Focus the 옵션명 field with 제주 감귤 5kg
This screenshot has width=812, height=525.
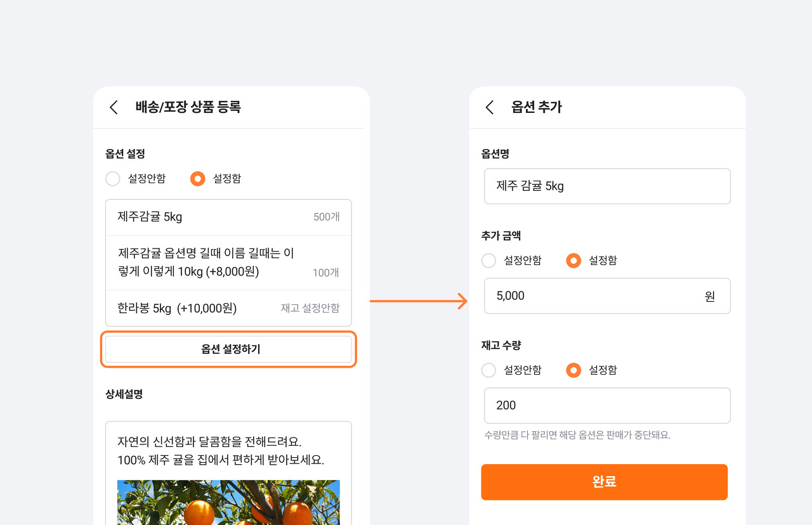pos(607,186)
